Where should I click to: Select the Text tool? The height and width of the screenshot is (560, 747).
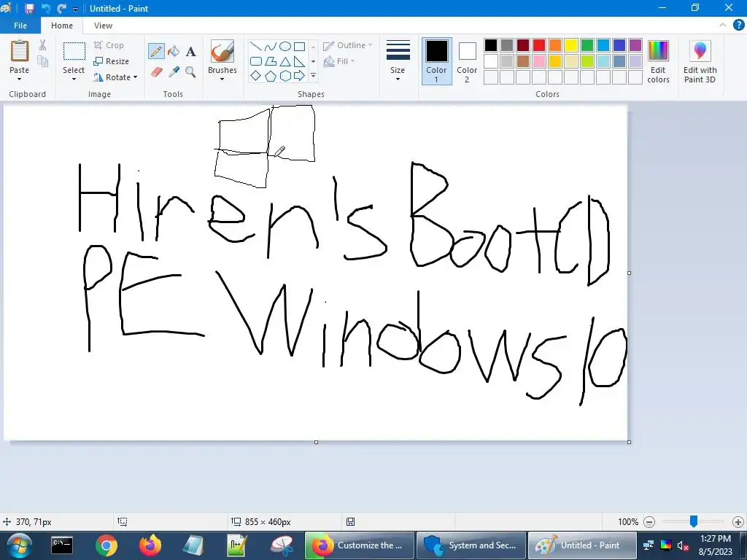190,52
